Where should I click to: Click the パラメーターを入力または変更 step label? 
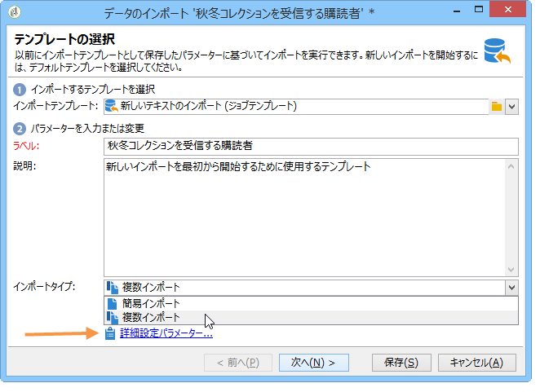[x=87, y=129]
